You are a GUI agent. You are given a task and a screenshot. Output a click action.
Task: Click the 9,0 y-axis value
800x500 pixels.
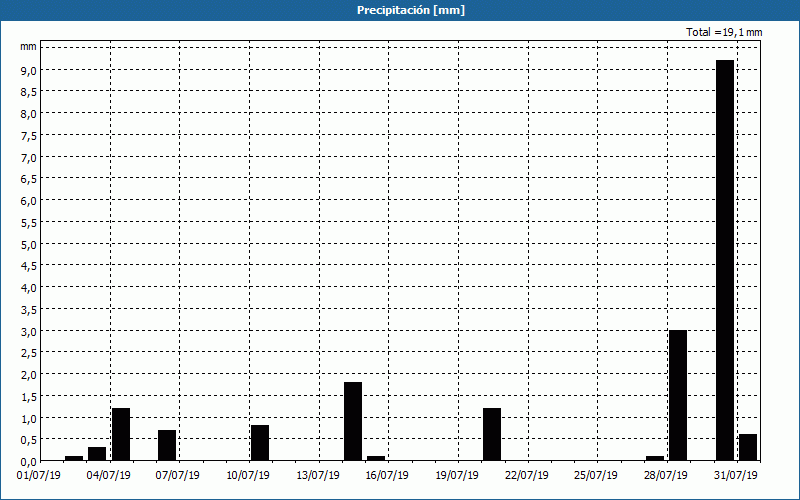point(29,70)
